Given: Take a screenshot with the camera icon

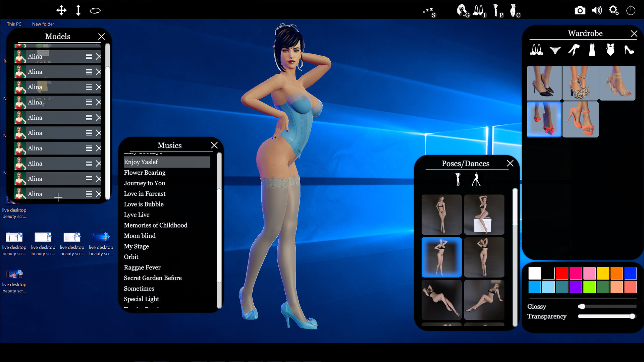Looking at the screenshot, I should (580, 10).
